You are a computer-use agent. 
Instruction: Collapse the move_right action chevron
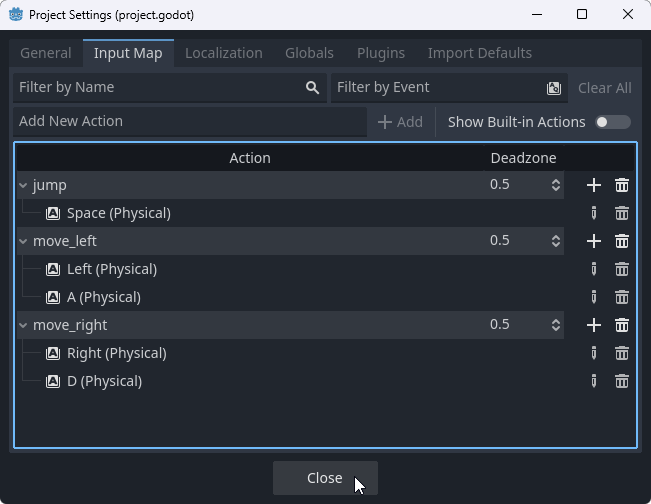[x=23, y=325]
